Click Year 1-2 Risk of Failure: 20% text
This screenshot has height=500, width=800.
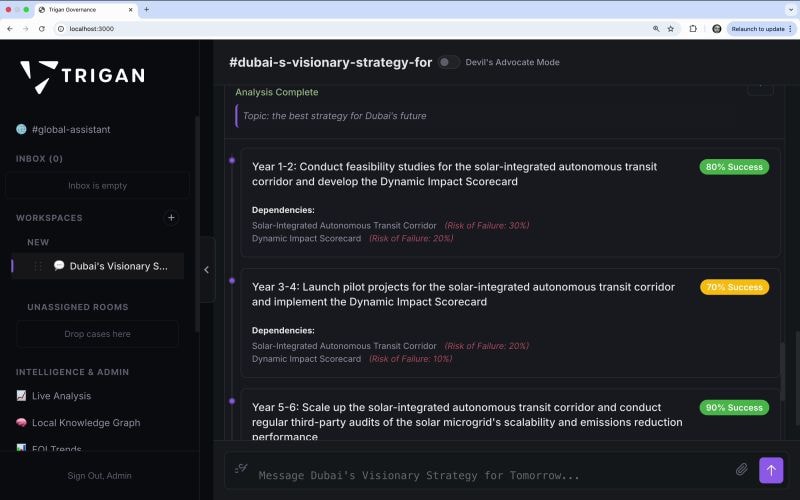[411, 238]
